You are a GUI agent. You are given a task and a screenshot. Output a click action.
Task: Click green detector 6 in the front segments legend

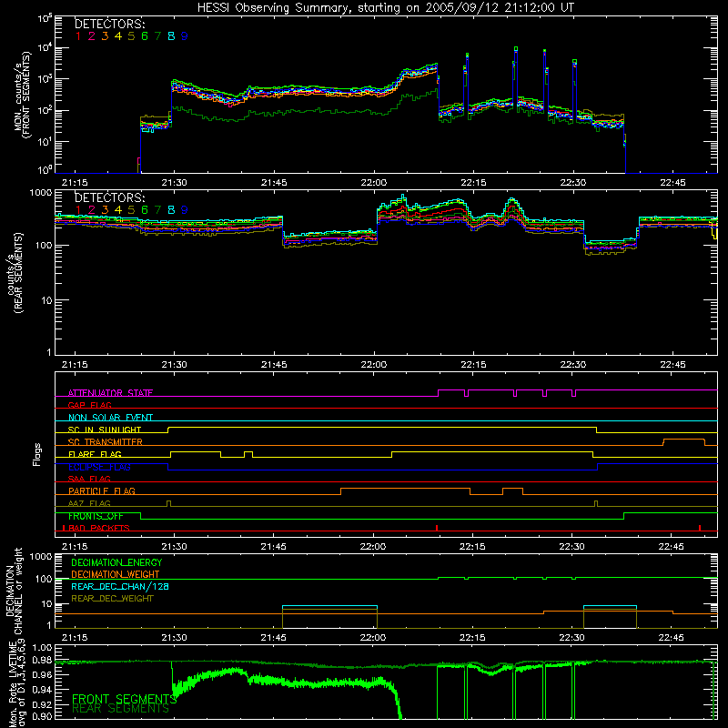pos(145,36)
